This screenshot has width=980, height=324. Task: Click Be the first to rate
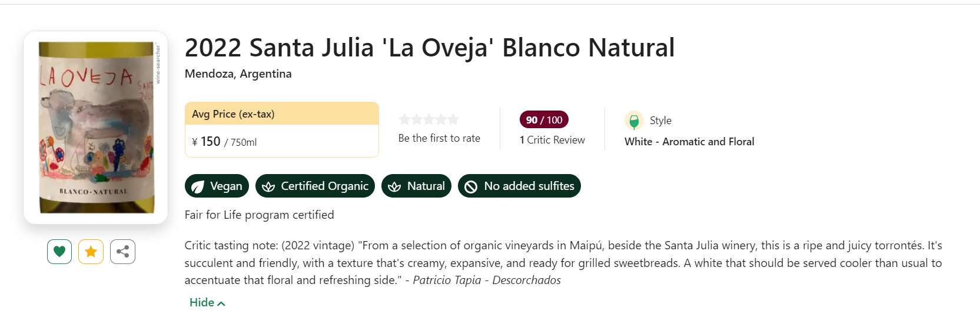coord(439,138)
